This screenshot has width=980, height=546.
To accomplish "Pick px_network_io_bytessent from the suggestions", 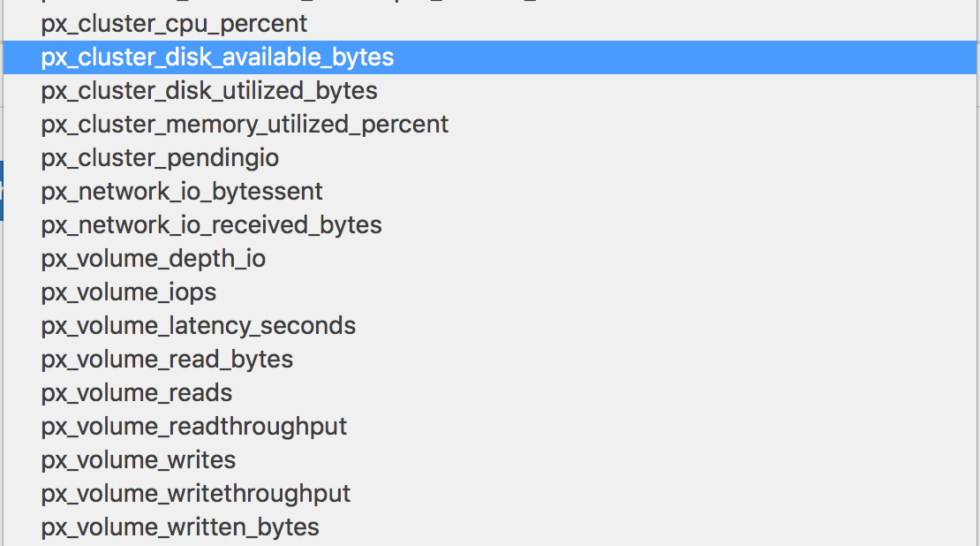I will pyautogui.click(x=182, y=191).
